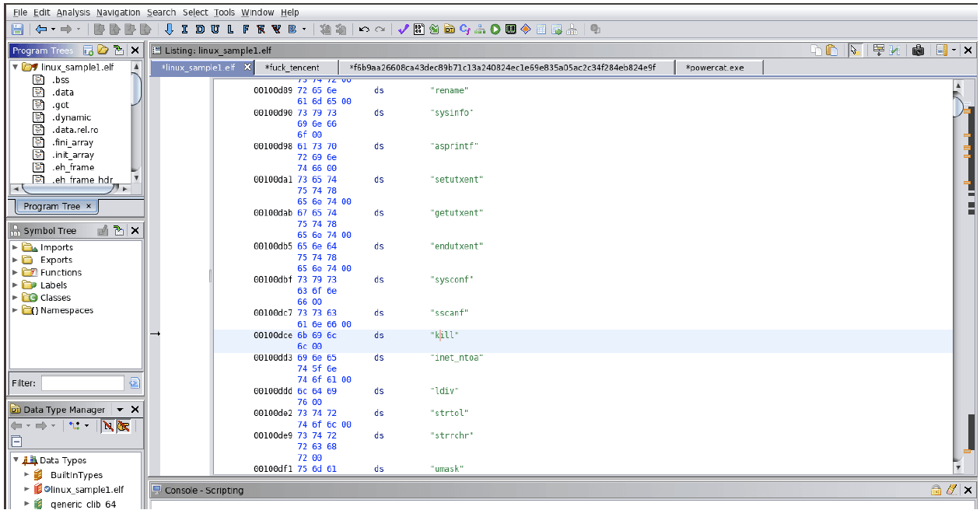
Task: Click the Paste icon in Listing header
Action: click(831, 51)
